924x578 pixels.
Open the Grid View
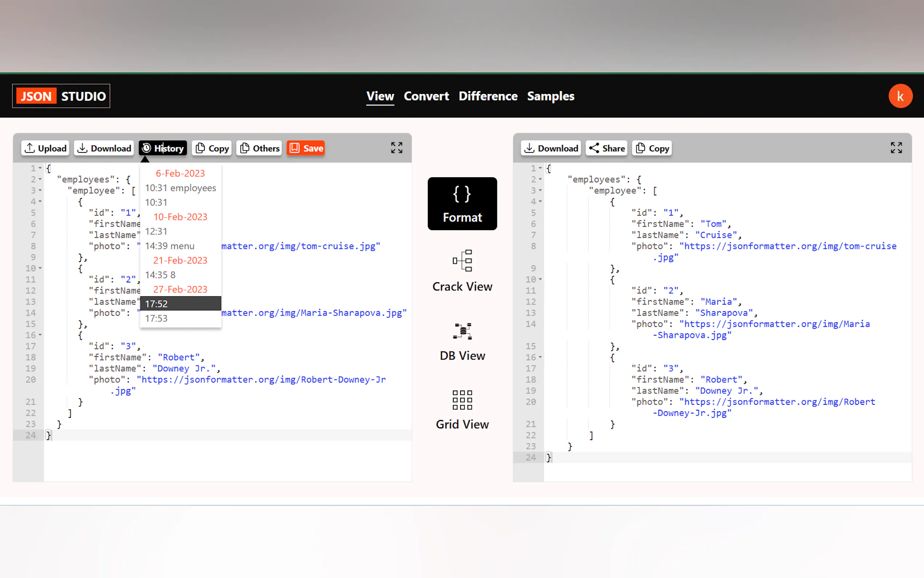tap(462, 410)
